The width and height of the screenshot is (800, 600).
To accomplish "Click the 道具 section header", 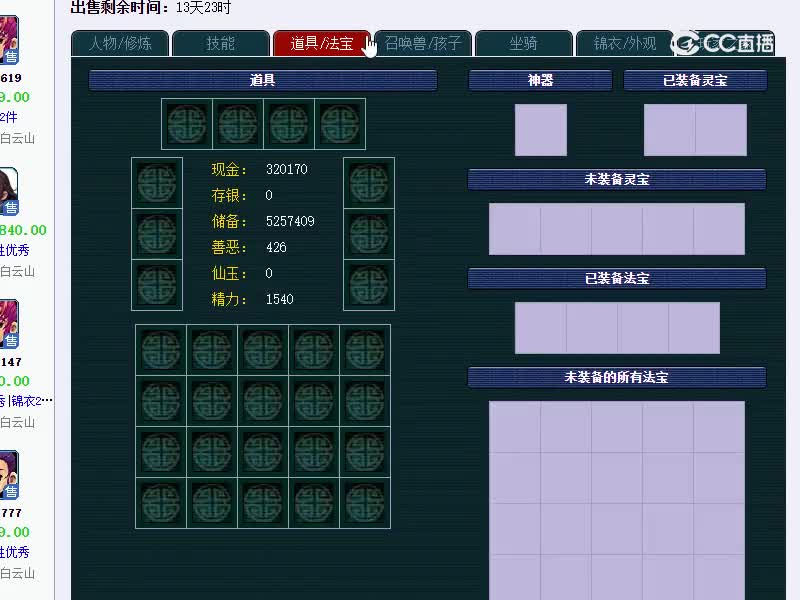I will tap(263, 80).
